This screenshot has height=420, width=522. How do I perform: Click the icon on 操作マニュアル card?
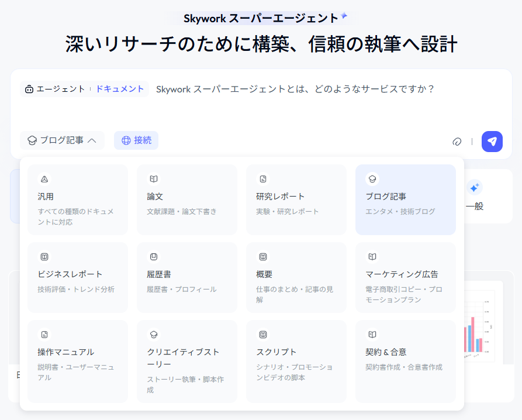(x=44, y=335)
